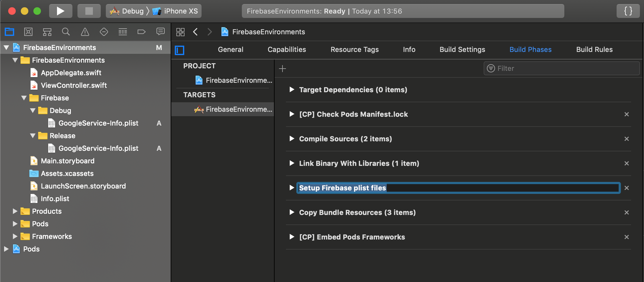Viewport: 644px width, 282px height.
Task: Click the Run build play button
Action: pos(60,11)
